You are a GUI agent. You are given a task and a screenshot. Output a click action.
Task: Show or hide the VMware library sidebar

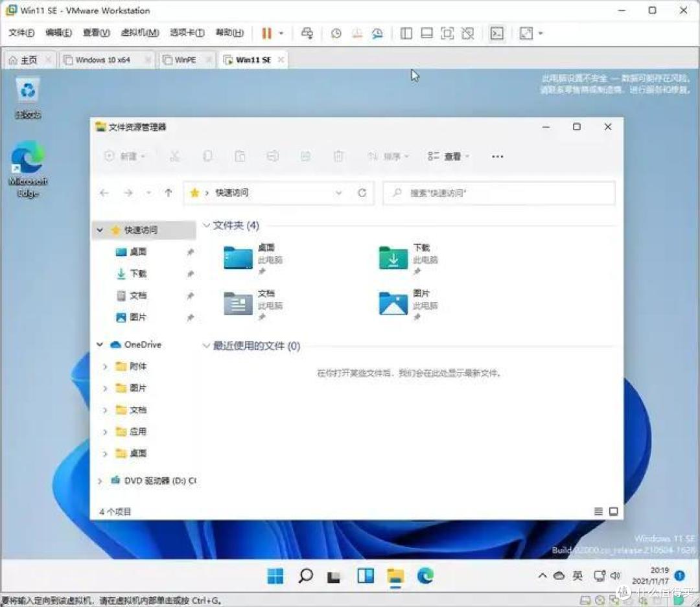[406, 33]
